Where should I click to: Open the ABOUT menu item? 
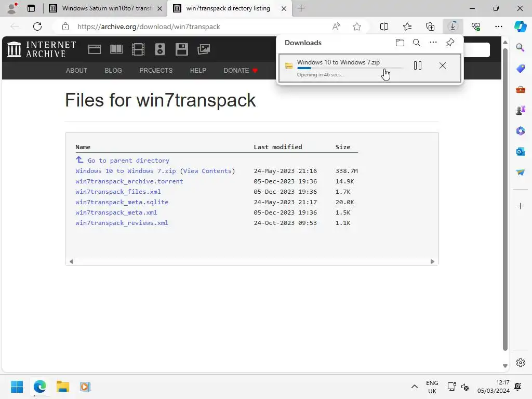click(77, 71)
